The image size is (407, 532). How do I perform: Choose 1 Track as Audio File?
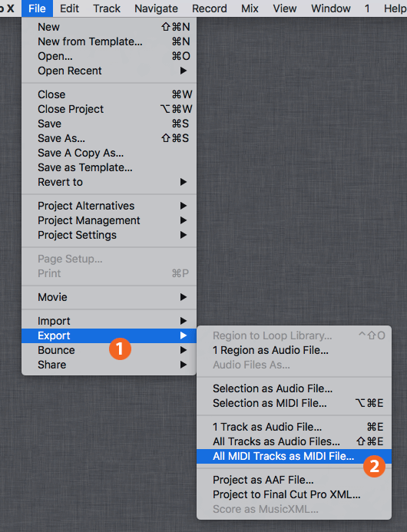(x=294, y=427)
